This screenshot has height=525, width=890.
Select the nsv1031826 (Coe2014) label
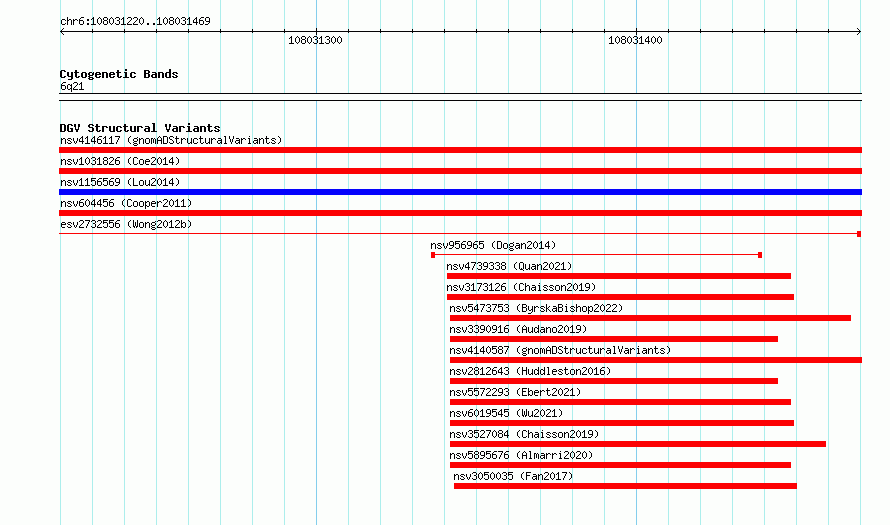(120, 161)
